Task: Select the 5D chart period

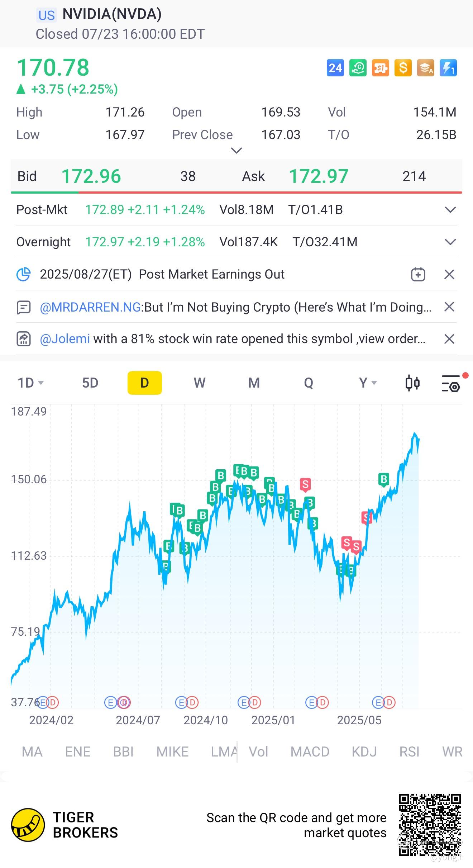Action: 90,383
